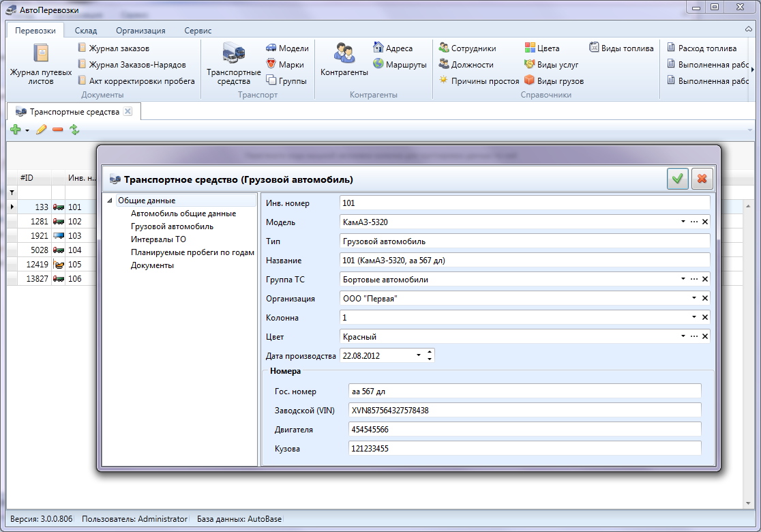This screenshot has height=532, width=761.
Task: Close the Транспортные средства document tab
Action: click(128, 111)
